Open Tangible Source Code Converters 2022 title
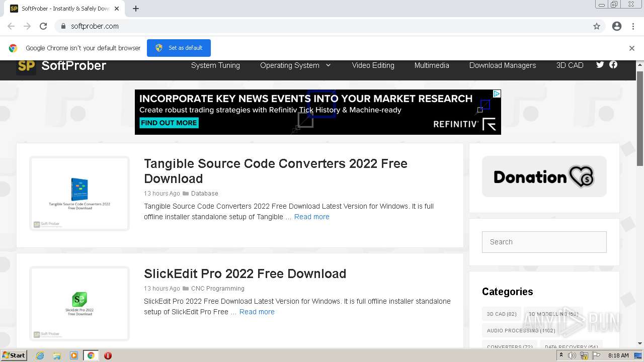This screenshot has width=644, height=362. click(276, 171)
